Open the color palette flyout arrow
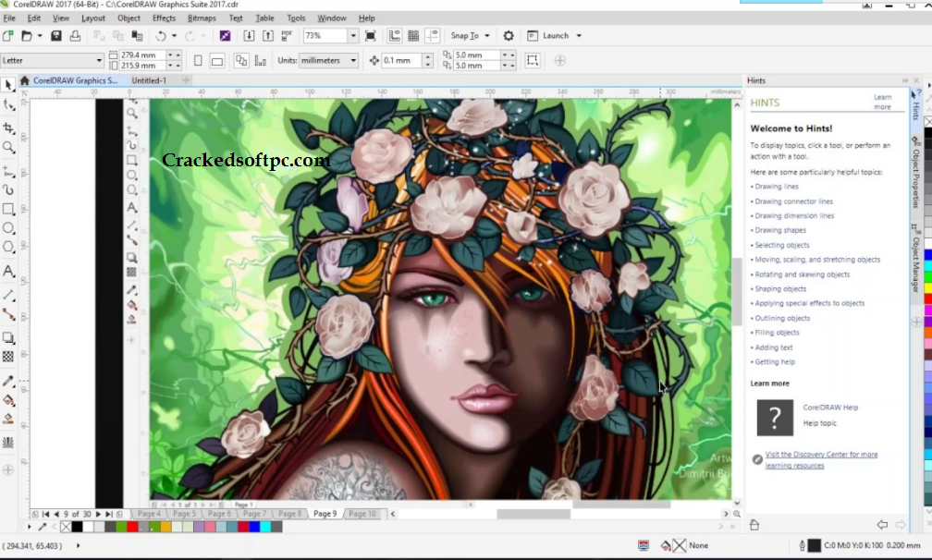The height and width of the screenshot is (560, 932). pos(30,527)
